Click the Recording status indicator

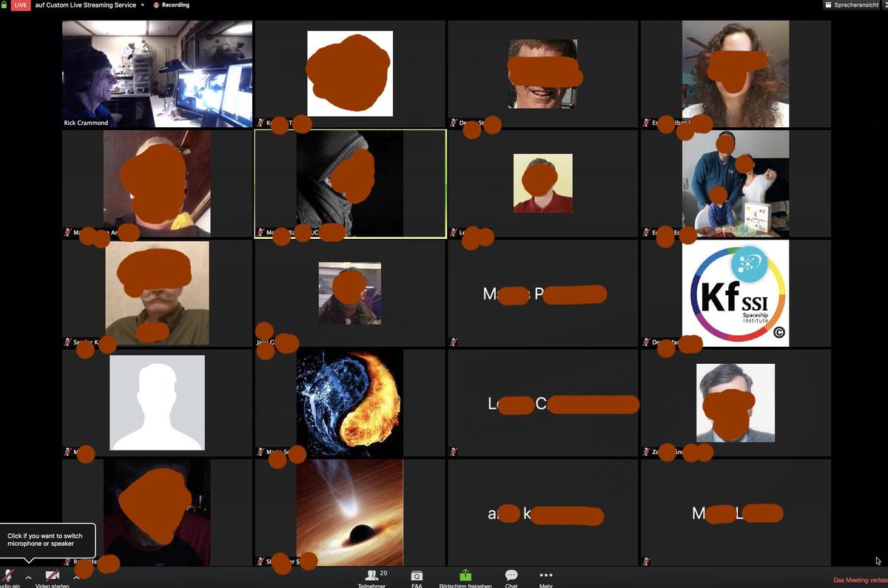(x=171, y=5)
